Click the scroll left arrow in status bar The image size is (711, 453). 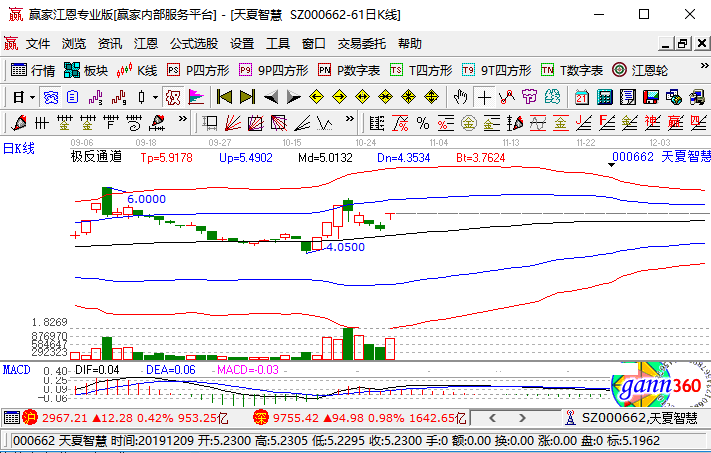point(493,418)
